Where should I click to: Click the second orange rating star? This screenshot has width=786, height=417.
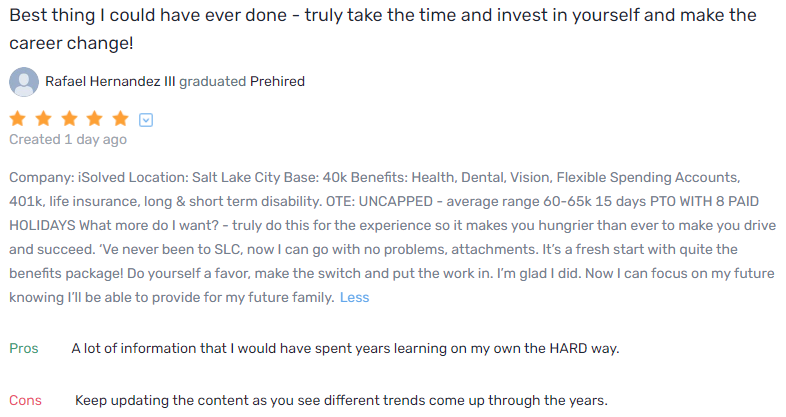[x=44, y=119]
